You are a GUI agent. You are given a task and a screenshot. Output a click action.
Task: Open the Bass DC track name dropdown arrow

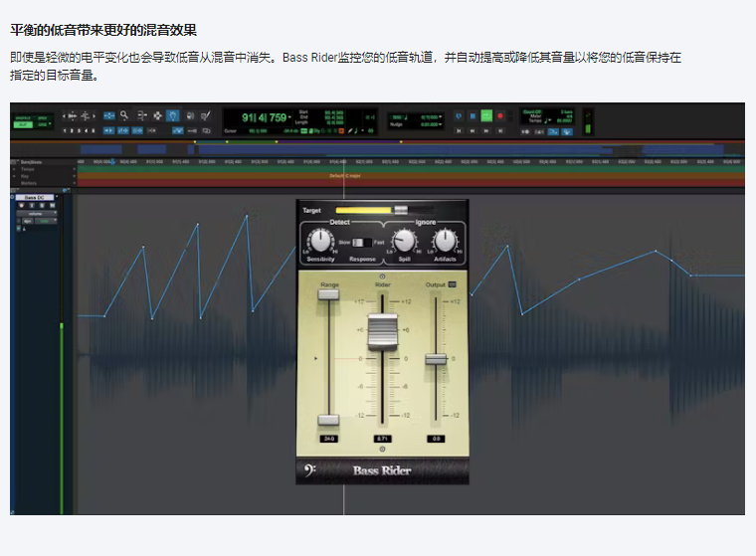57,196
